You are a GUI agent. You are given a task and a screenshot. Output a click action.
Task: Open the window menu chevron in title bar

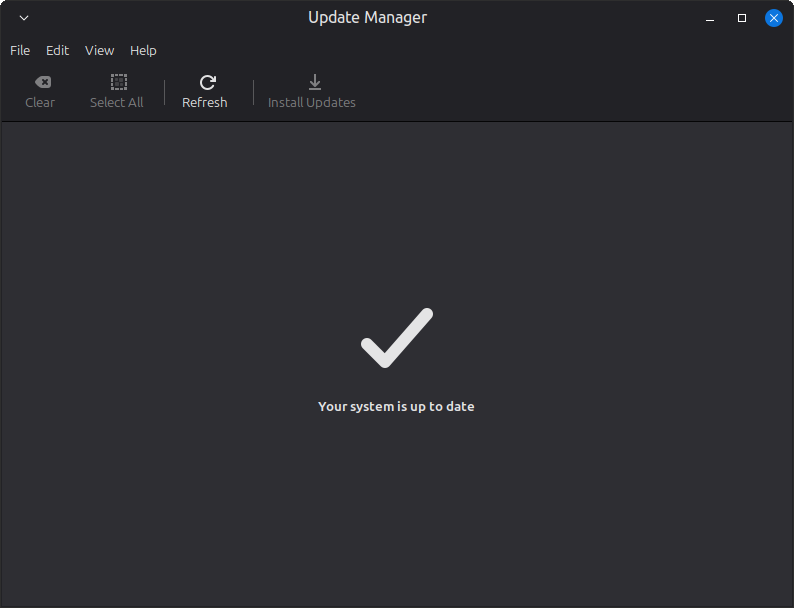point(24,18)
